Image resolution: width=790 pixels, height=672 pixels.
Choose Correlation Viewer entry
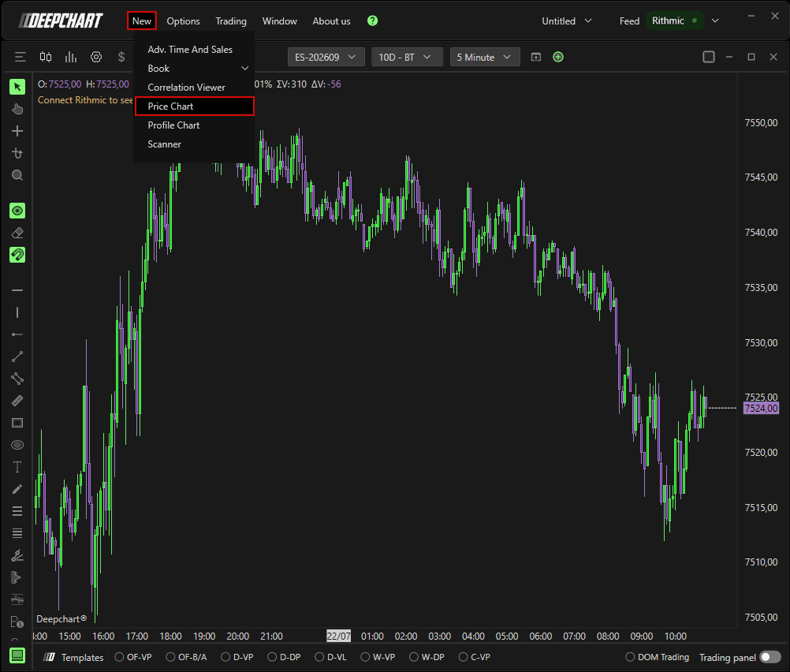[195, 88]
